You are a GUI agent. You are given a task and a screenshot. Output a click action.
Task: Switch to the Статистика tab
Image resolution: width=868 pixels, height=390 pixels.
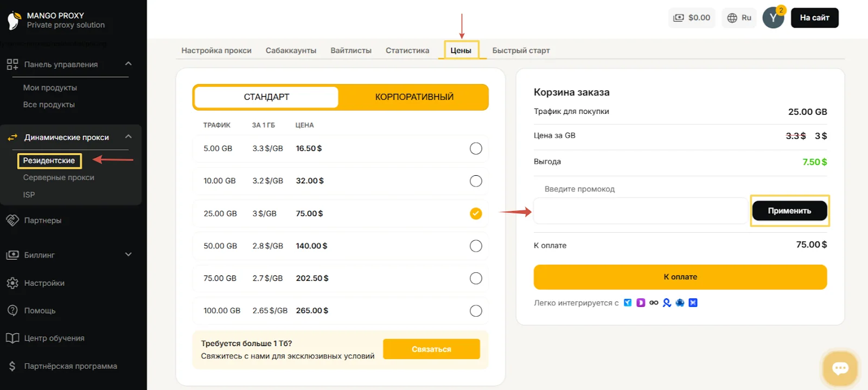(407, 50)
